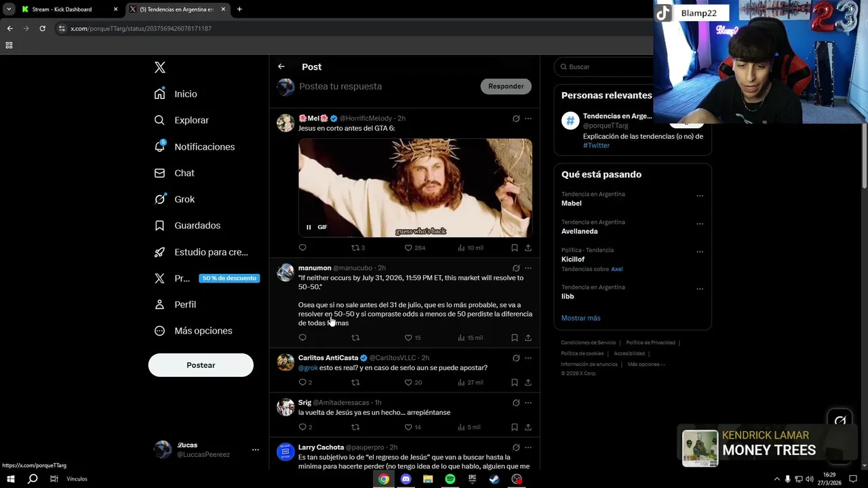
Task: Open the Mabel trending topic
Action: 571,203
